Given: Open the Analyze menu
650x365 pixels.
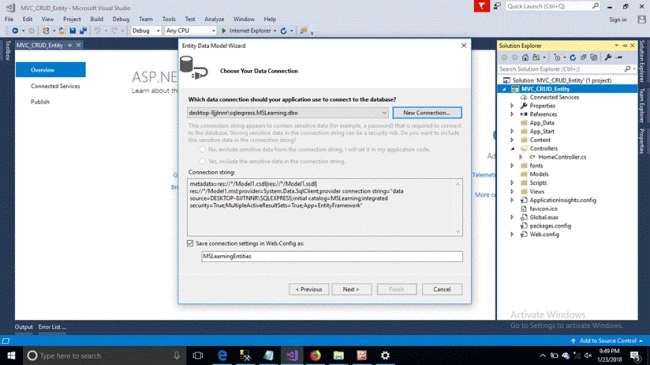Looking at the screenshot, I should click(x=214, y=19).
